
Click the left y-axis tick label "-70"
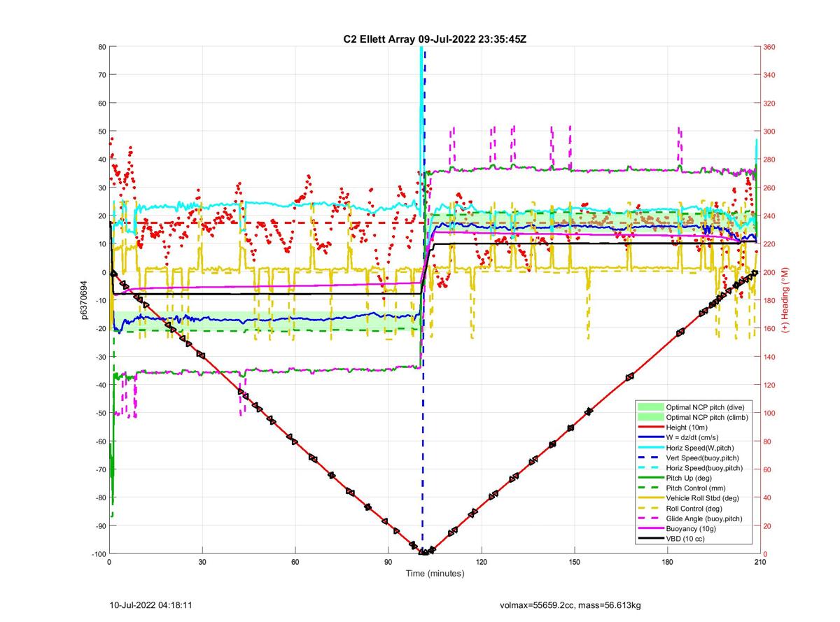click(99, 469)
